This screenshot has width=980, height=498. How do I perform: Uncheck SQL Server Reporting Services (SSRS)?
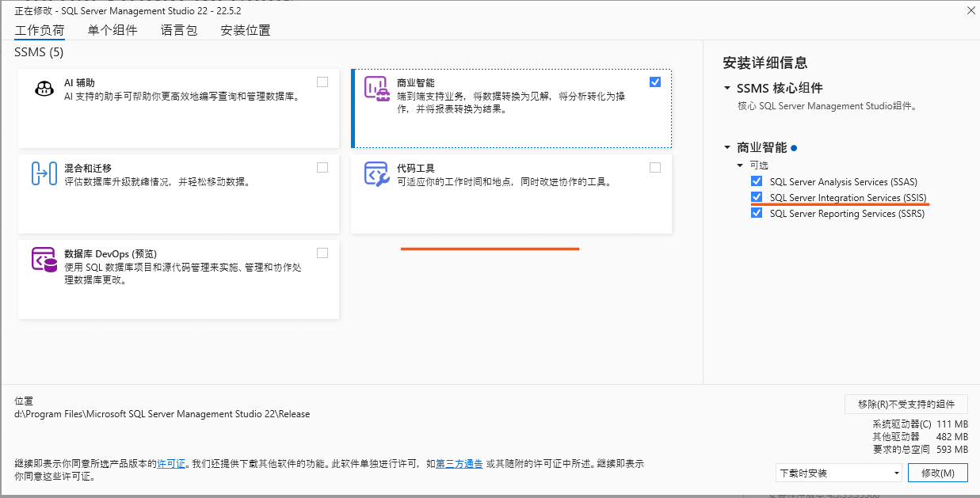pos(757,213)
